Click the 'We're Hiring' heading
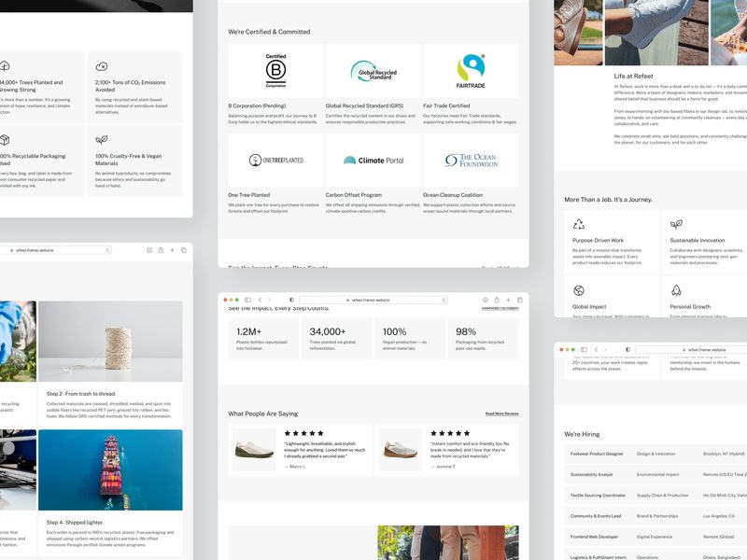This screenshot has width=747, height=560. click(582, 434)
